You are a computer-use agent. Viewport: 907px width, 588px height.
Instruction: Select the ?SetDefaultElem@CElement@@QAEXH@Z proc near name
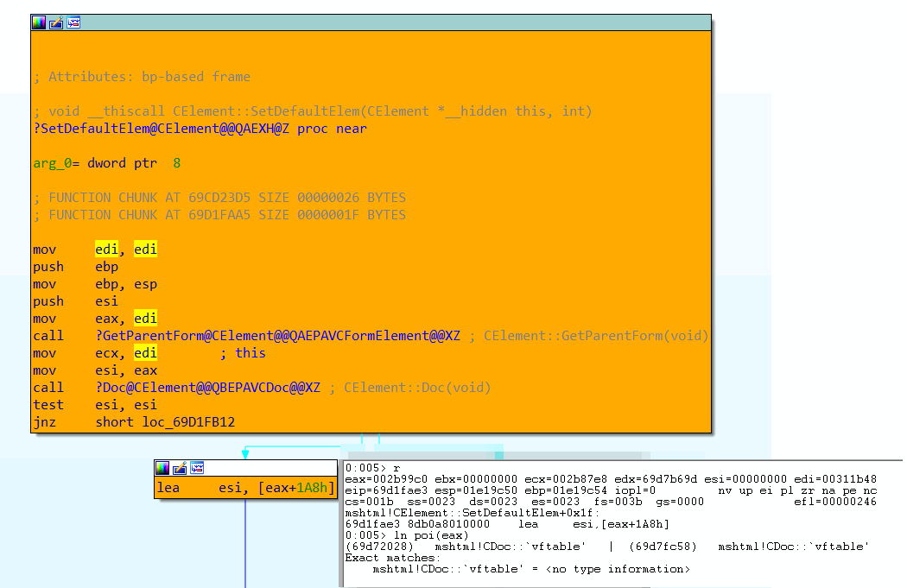click(x=200, y=129)
